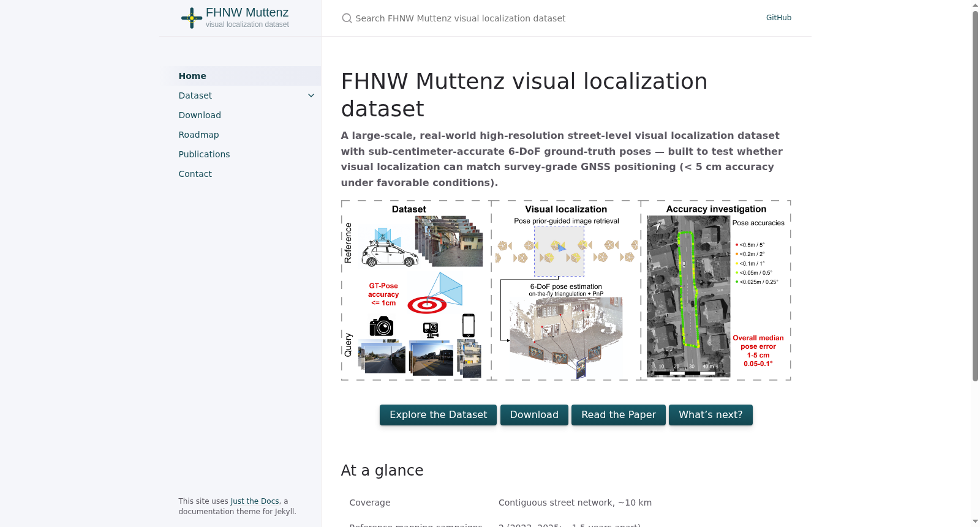Click the scrollbar up arrow
Image resolution: width=980 pixels, height=527 pixels.
tap(975, 5)
